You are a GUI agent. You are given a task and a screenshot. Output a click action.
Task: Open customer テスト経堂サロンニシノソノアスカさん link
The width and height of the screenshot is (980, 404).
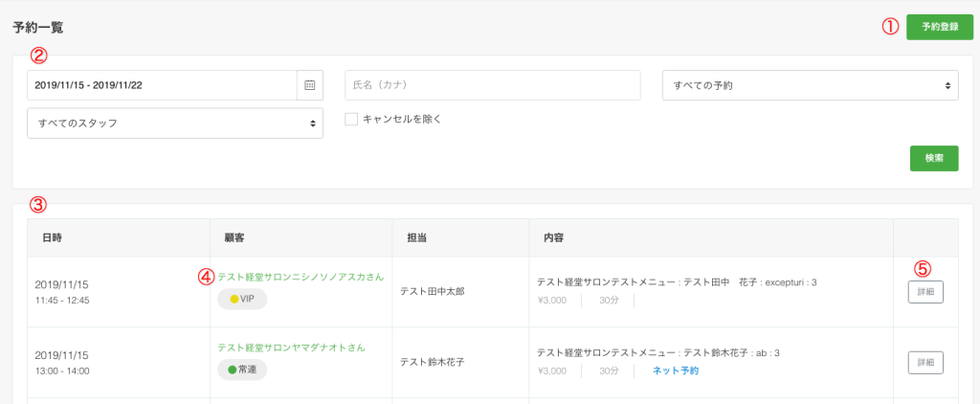coord(301,277)
